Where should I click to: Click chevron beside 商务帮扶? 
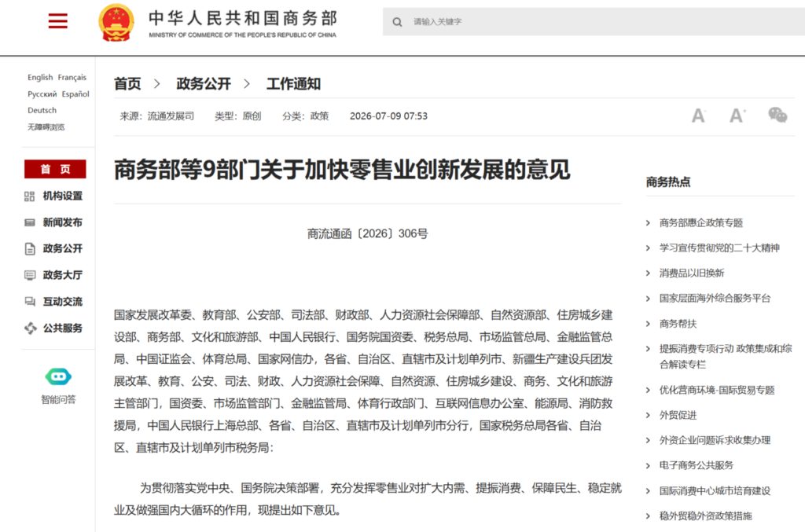(x=648, y=324)
